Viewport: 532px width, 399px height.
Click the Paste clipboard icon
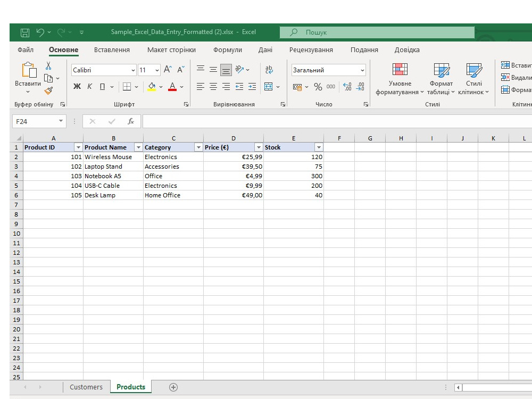29,70
